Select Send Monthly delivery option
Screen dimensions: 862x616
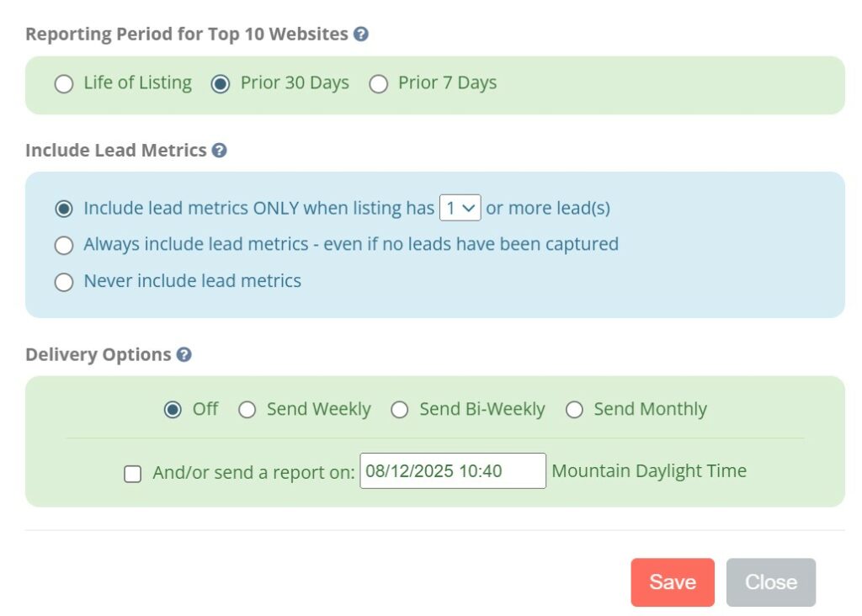[574, 410]
